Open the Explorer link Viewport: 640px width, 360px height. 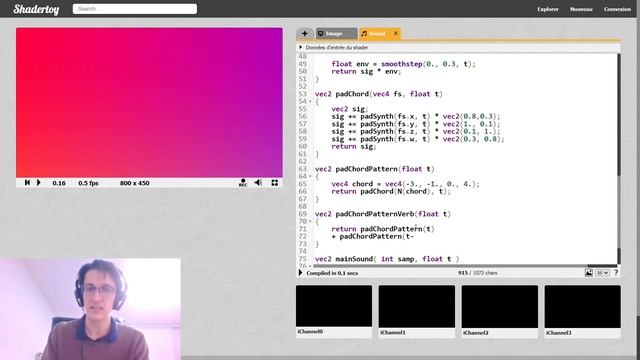(548, 9)
